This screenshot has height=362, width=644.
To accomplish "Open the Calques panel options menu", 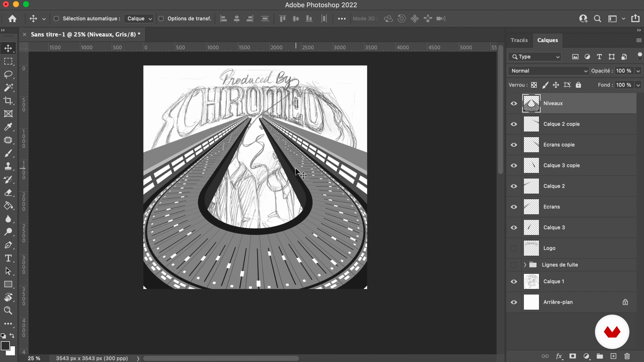I will coord(639,40).
